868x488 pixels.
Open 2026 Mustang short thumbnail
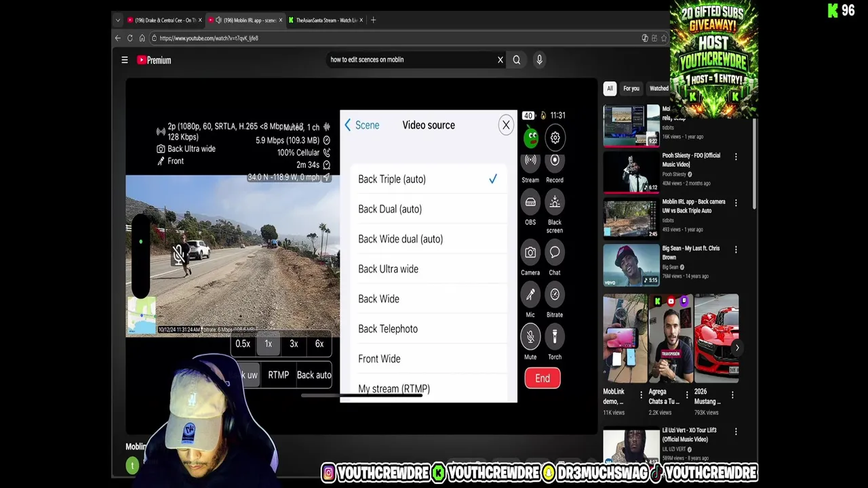point(716,338)
